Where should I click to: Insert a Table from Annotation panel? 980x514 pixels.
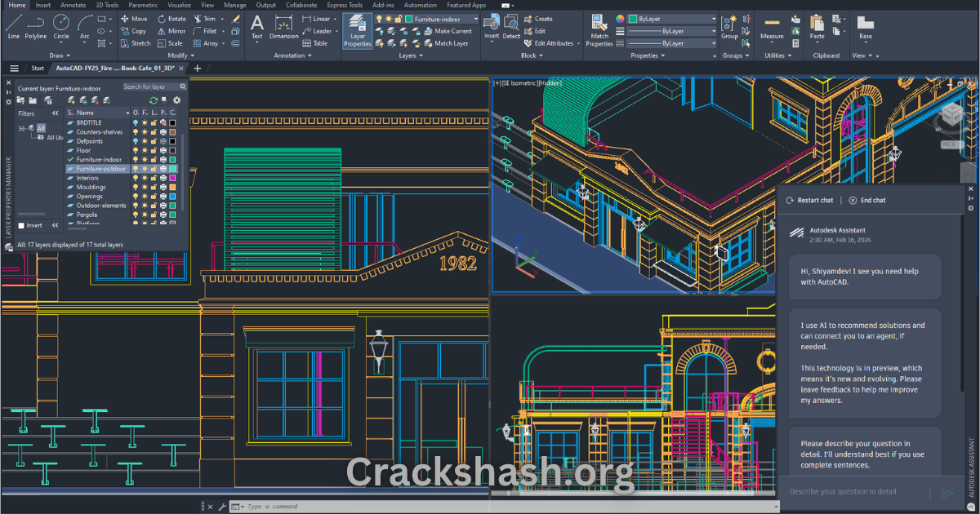(x=314, y=43)
